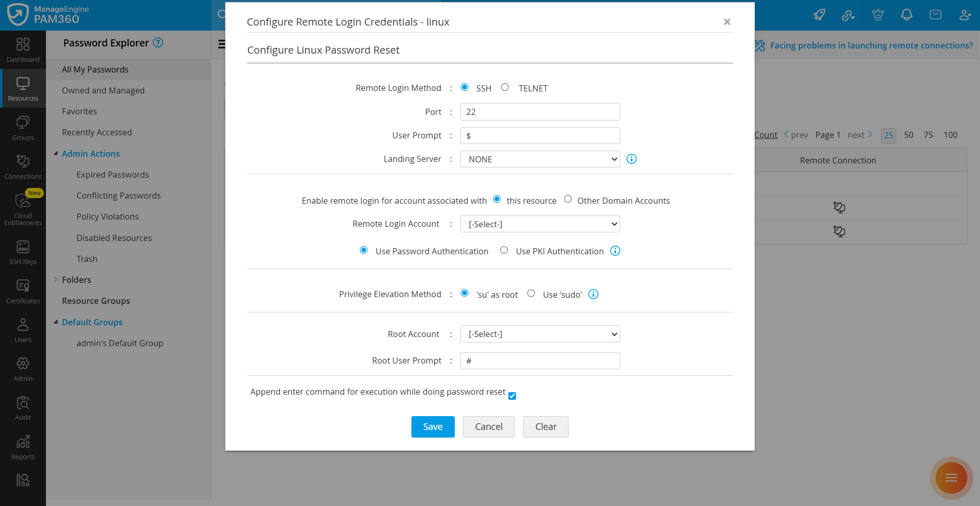Screen dimensions: 980x506
Task: View Reports from the sidebar
Action: tap(23, 445)
